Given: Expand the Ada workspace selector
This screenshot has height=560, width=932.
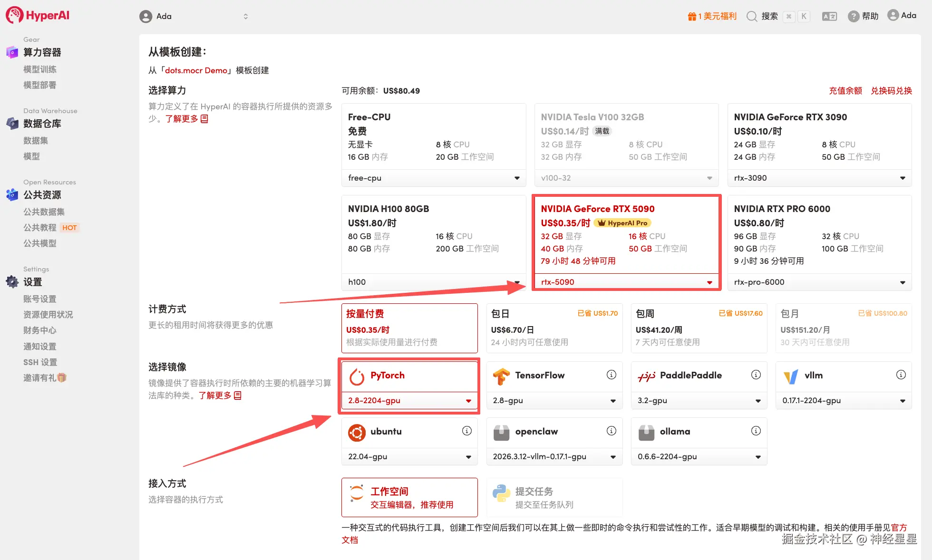Looking at the screenshot, I should tap(245, 16).
